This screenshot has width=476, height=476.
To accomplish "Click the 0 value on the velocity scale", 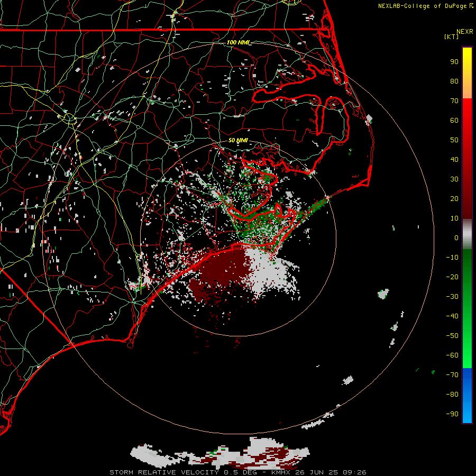I will coord(456,238).
